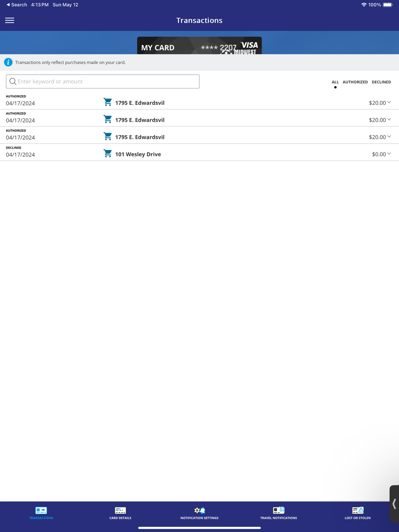Select the ALL filter tab
399x532 pixels.
335,82
